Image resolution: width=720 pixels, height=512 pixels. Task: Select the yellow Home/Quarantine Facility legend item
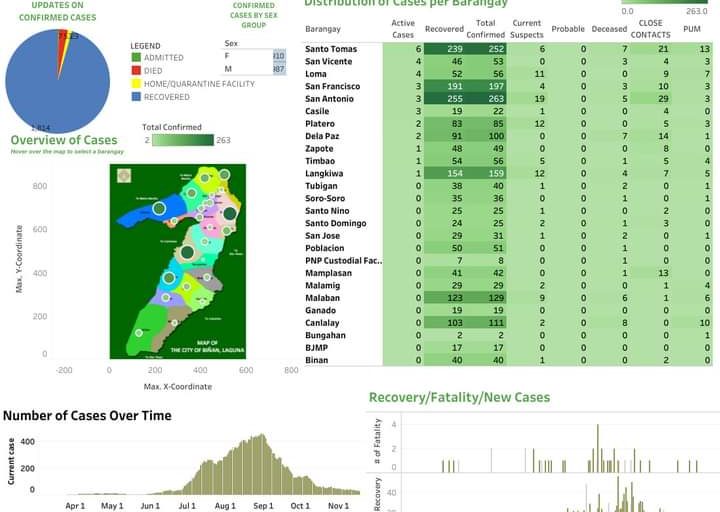pos(136,85)
